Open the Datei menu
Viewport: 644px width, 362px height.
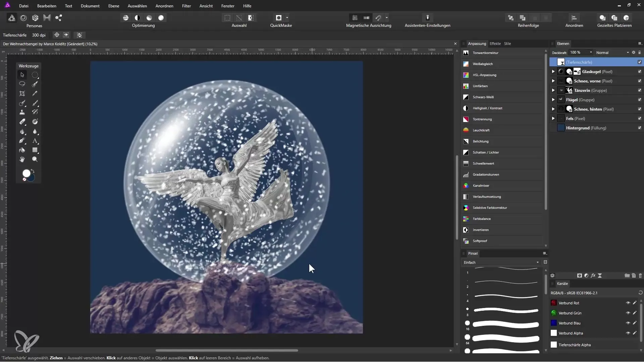[23, 6]
